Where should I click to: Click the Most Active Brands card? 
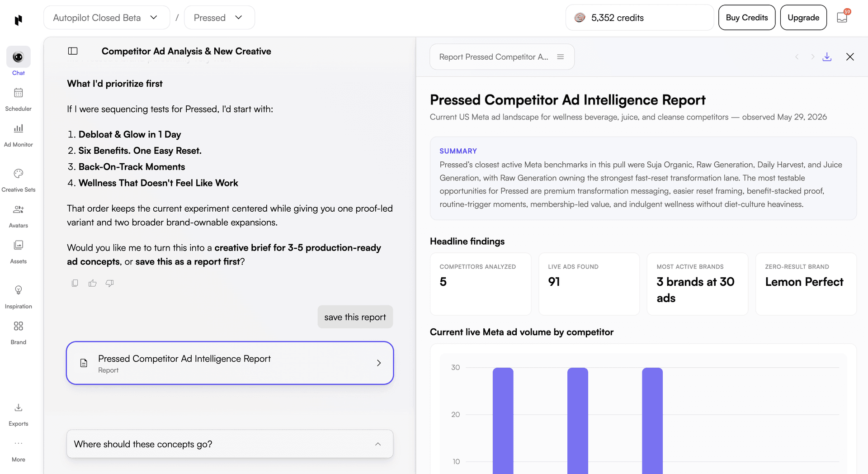click(x=698, y=284)
